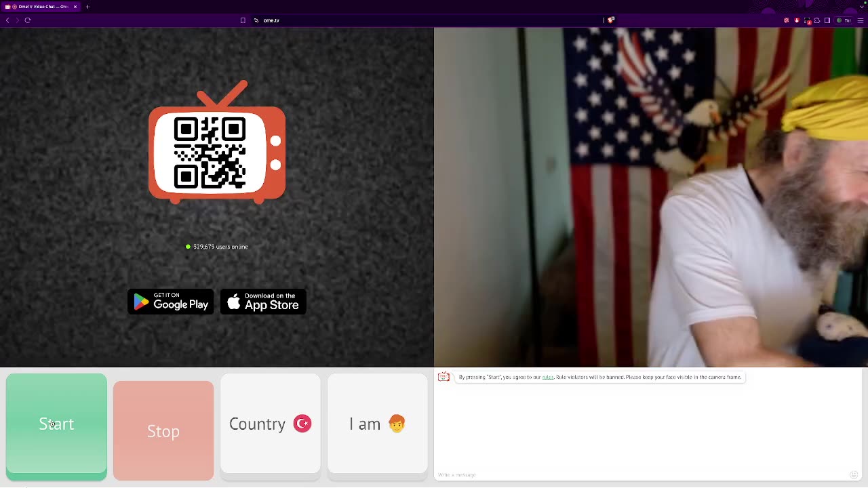Viewport: 868px width, 488px height.
Task: Open site settings icon beside ome.tv
Action: (x=256, y=20)
